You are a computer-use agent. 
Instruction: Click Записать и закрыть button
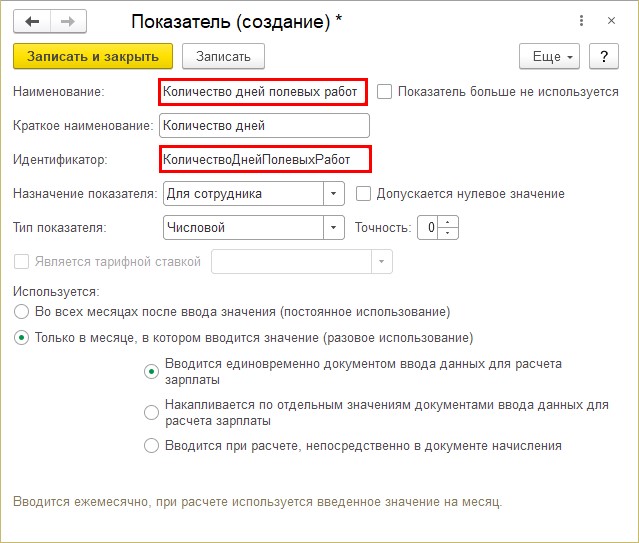pyautogui.click(x=93, y=56)
